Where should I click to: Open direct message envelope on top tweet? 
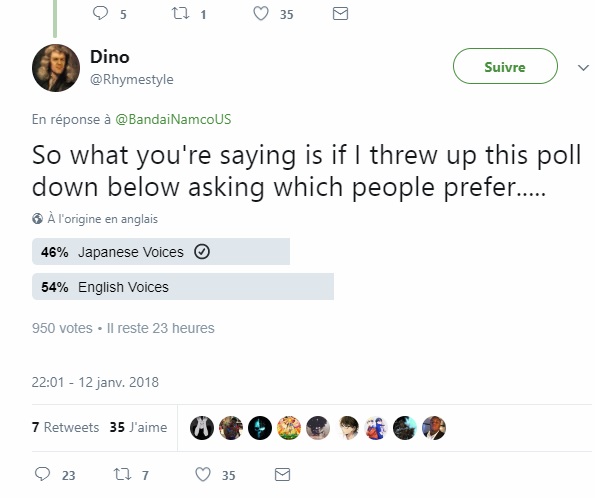pyautogui.click(x=340, y=14)
